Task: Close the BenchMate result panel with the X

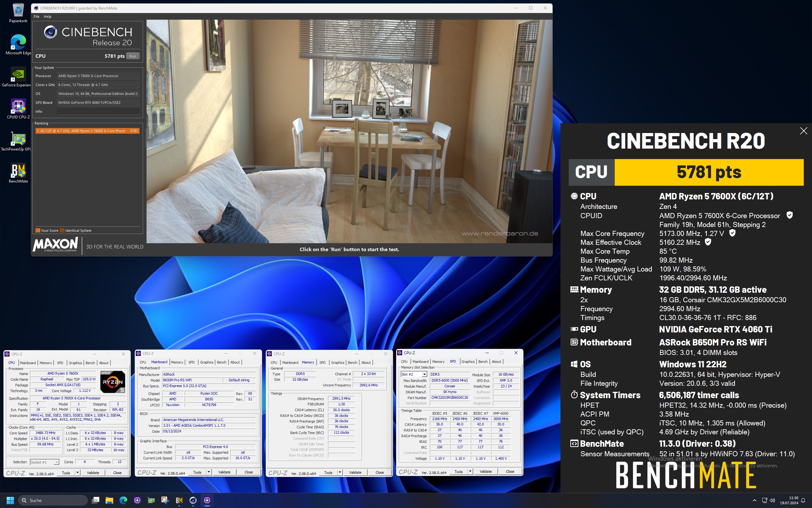Action: click(x=803, y=131)
